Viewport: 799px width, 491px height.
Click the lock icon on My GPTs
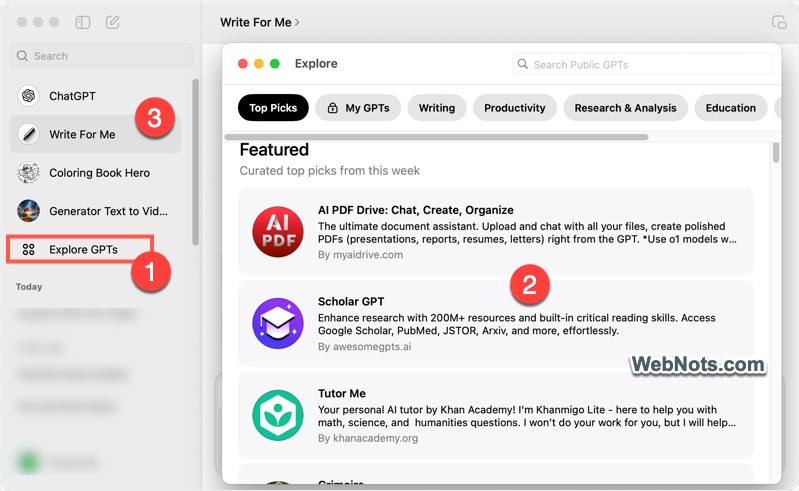pyautogui.click(x=333, y=108)
